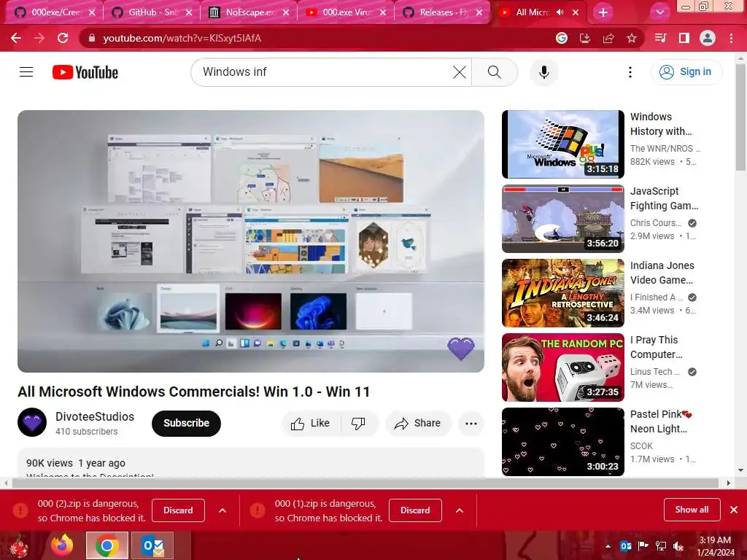Open the media control icon in toolbar
This screenshot has width=747, height=560.
coord(661,38)
